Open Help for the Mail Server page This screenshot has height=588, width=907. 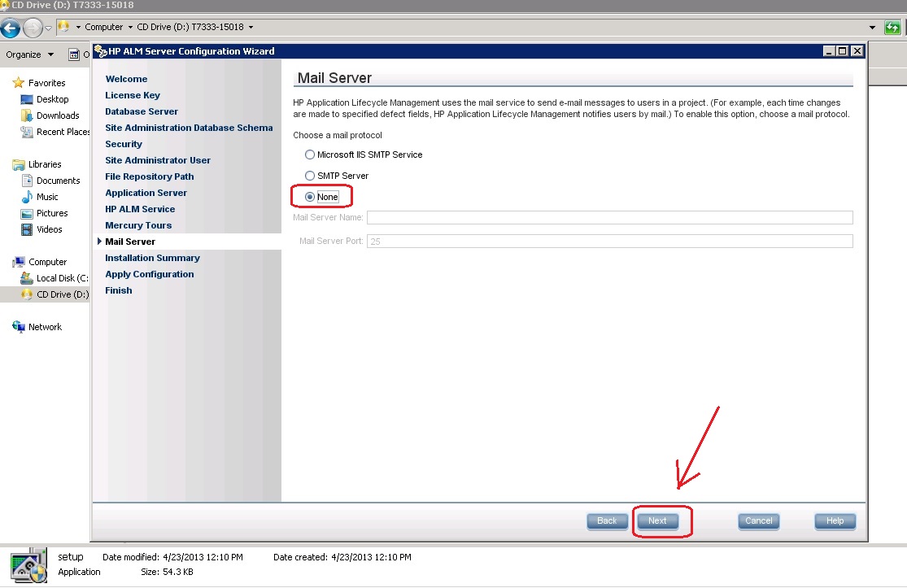pyautogui.click(x=835, y=521)
